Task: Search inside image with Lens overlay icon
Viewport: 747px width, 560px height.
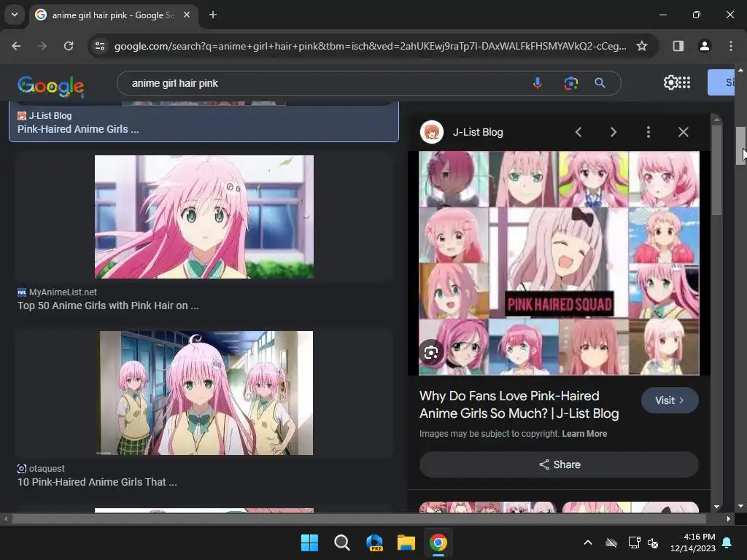Action: pyautogui.click(x=431, y=353)
